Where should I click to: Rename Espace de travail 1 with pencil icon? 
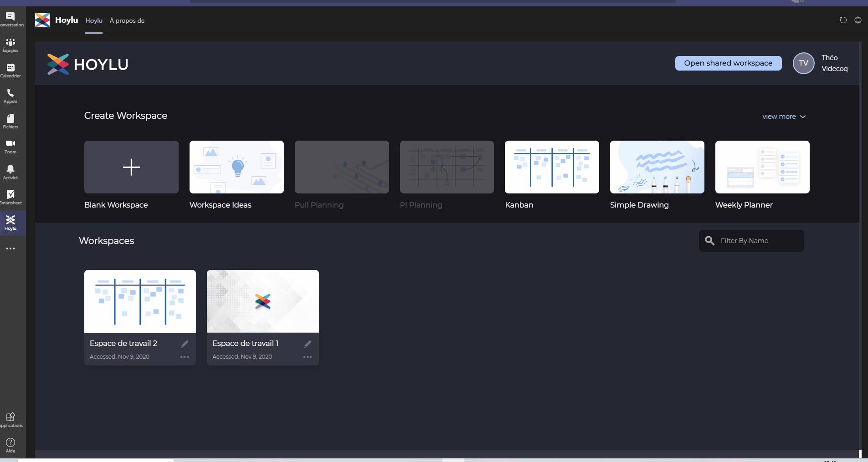[308, 344]
